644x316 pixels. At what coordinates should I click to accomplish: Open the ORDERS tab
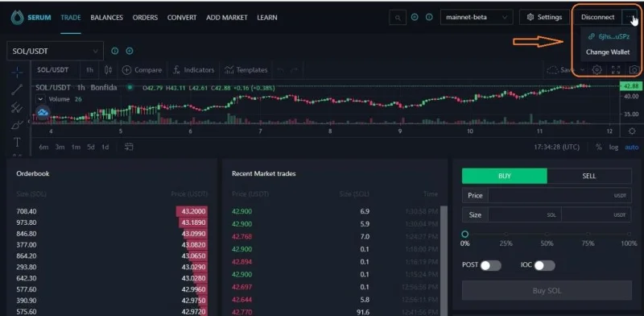(x=145, y=18)
